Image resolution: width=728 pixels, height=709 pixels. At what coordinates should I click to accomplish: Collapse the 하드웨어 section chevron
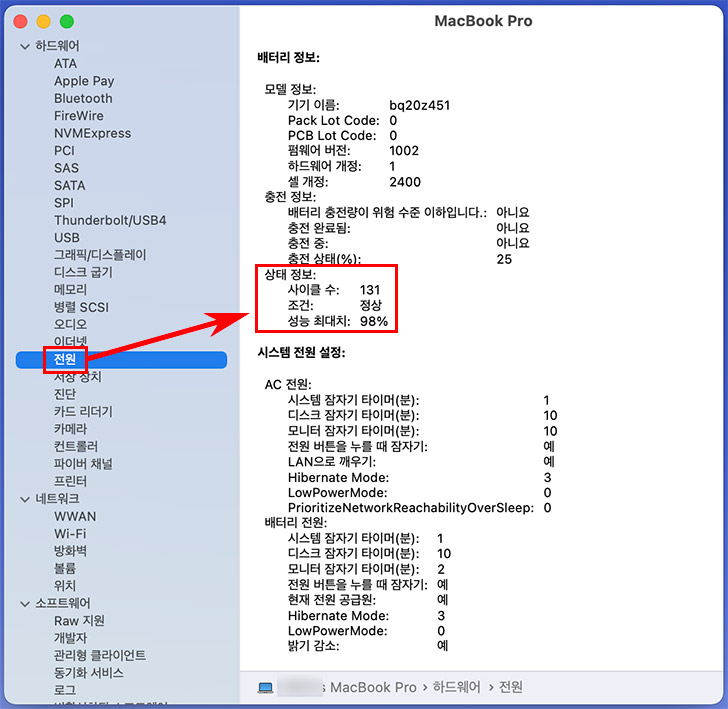(x=25, y=46)
